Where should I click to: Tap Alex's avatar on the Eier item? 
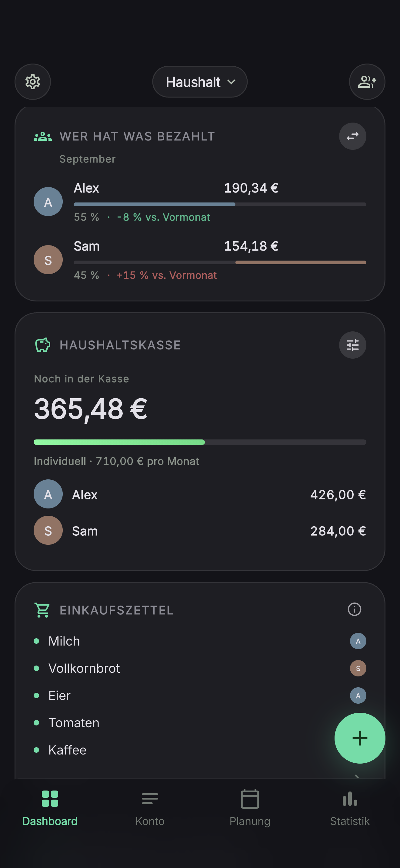point(358,695)
